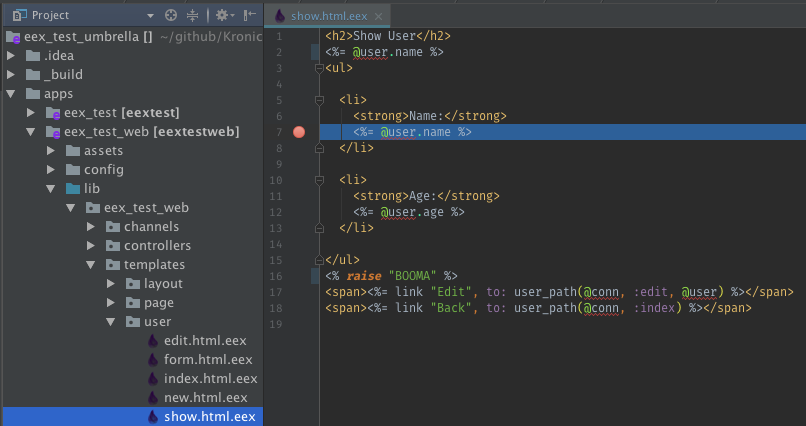
Task: Expand the .idea folder
Action: tap(11, 55)
